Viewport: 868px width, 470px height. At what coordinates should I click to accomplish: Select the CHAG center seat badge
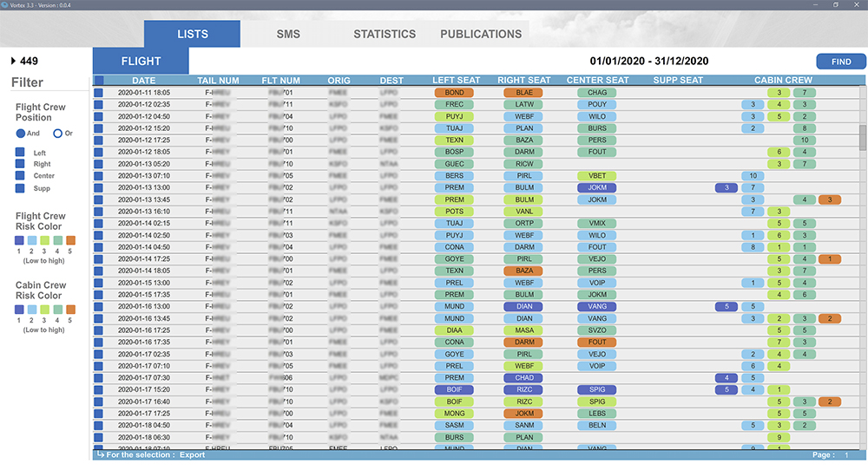click(596, 92)
